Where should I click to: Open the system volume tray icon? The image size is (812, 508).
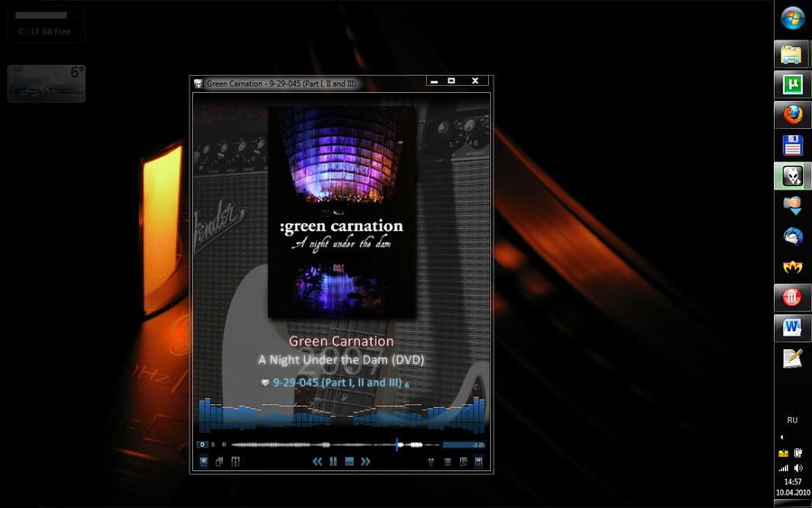(798, 468)
